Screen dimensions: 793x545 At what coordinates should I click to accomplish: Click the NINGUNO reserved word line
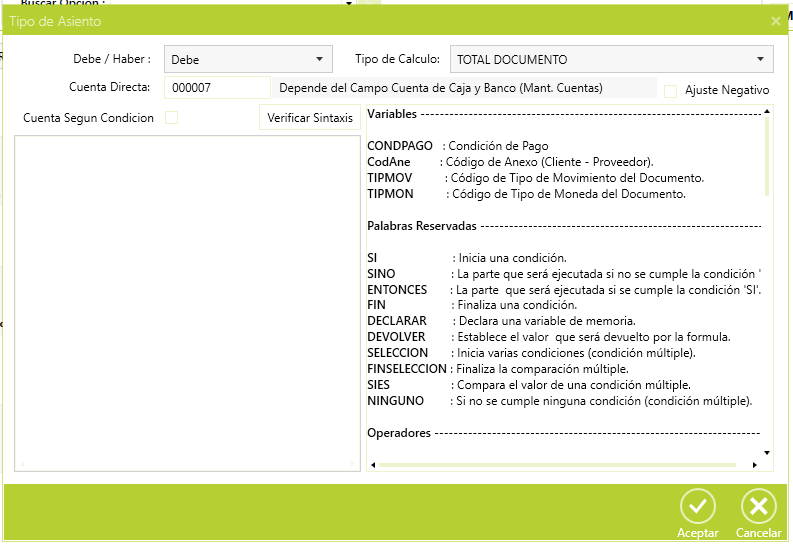click(560, 401)
